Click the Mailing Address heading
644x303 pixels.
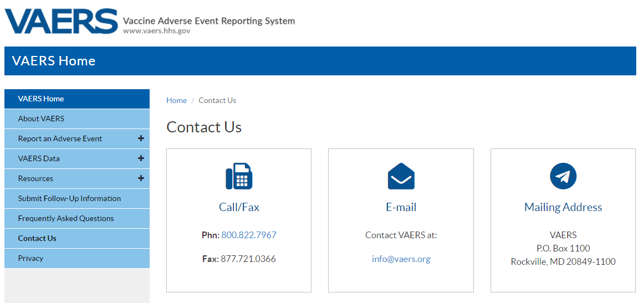coord(563,207)
